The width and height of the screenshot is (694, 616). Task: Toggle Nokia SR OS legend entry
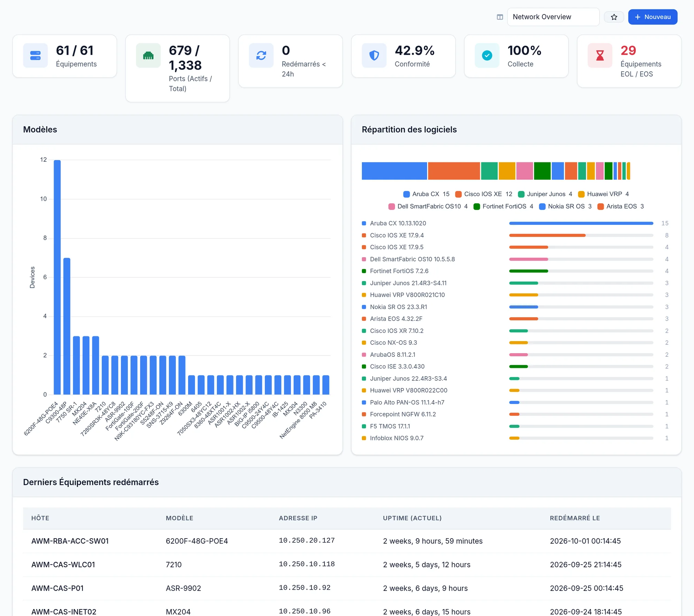point(565,206)
